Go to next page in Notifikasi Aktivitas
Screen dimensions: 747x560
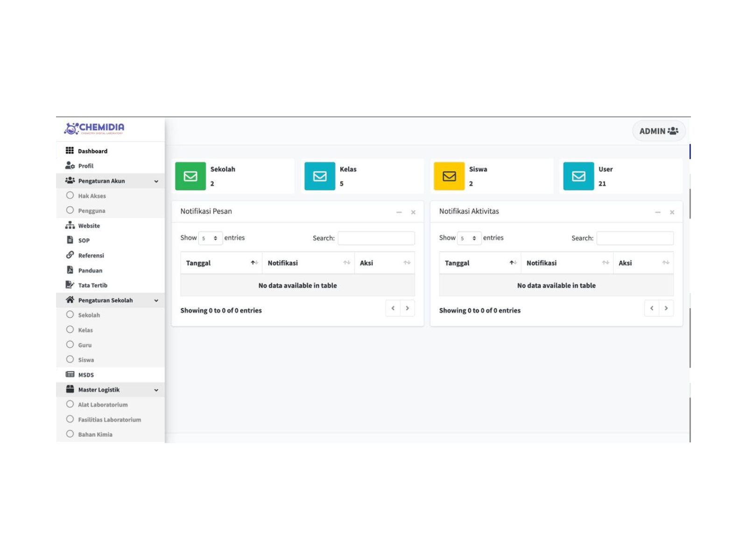point(666,308)
